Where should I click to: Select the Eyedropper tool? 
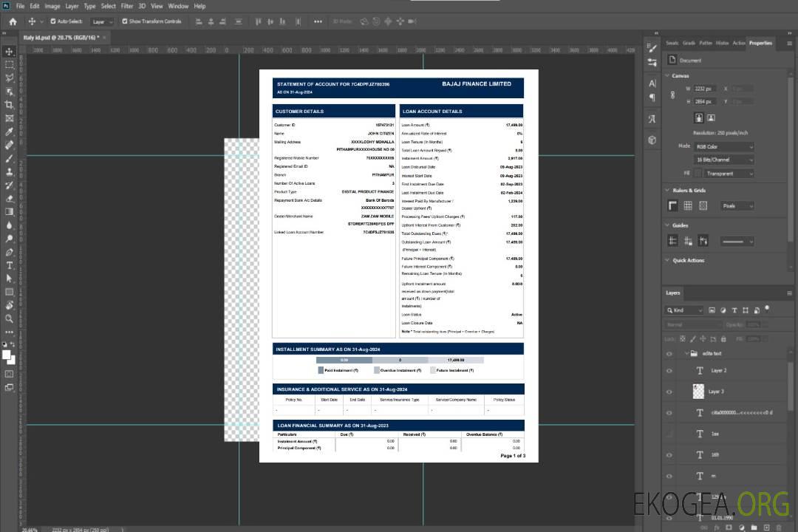click(x=9, y=132)
